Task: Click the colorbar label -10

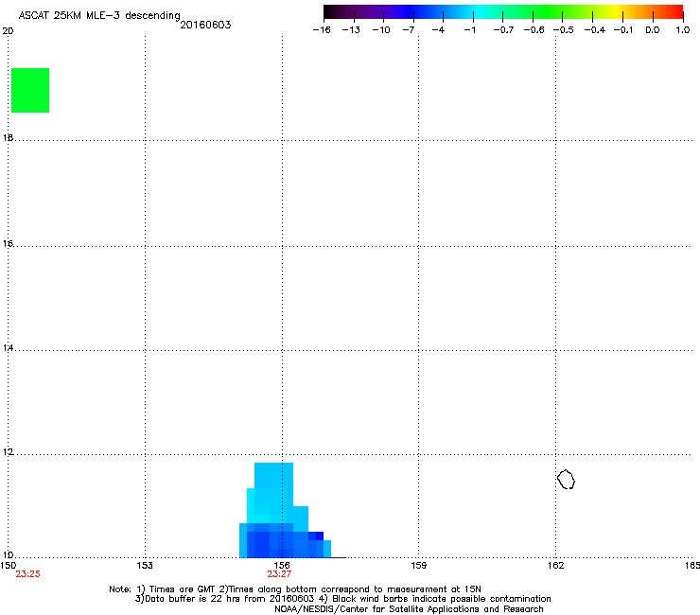Action: [381, 30]
